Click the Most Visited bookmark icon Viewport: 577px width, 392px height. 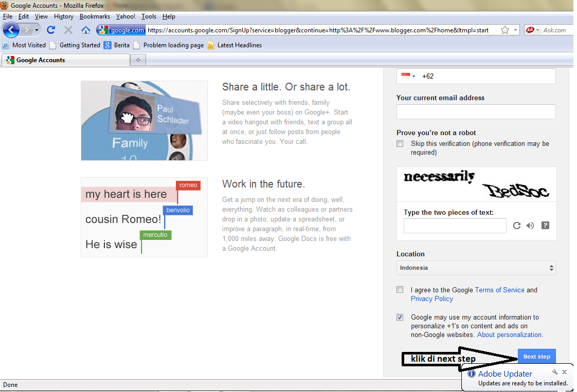6,45
